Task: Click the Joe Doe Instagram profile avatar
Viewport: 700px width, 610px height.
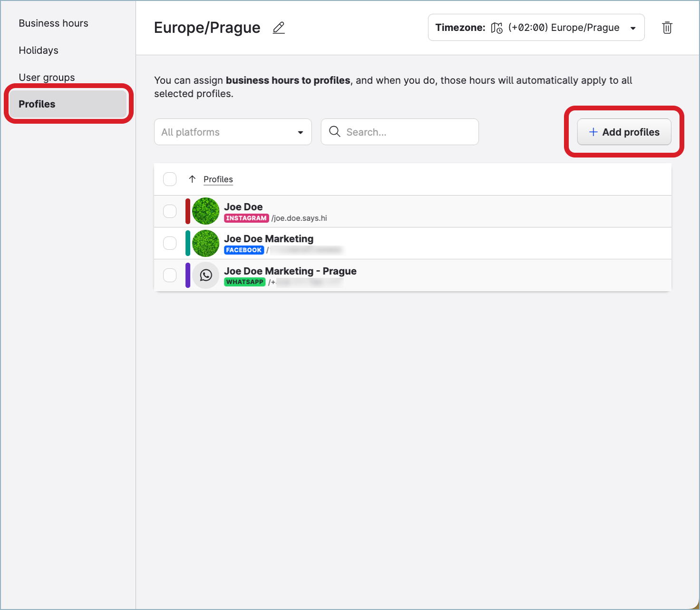Action: [x=205, y=211]
